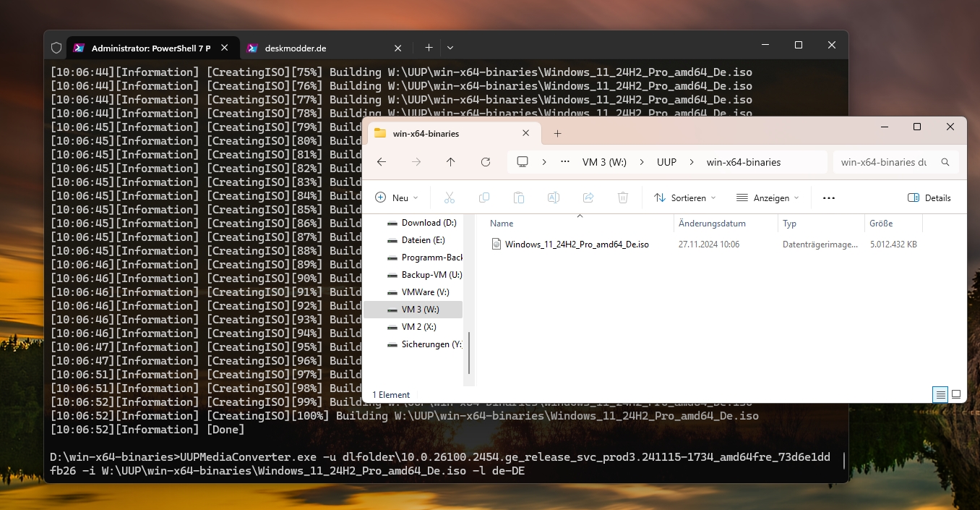
Task: Switch to large thumbnails view icon
Action: coord(956,395)
